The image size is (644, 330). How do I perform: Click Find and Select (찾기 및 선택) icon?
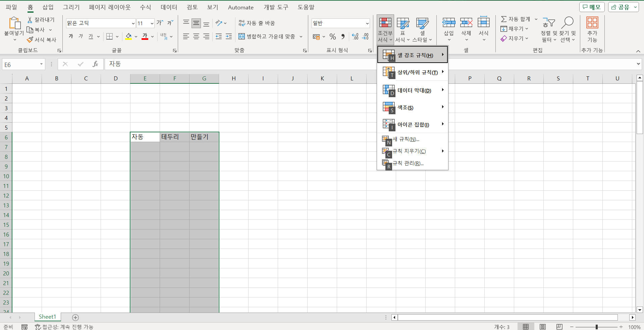[x=568, y=22]
